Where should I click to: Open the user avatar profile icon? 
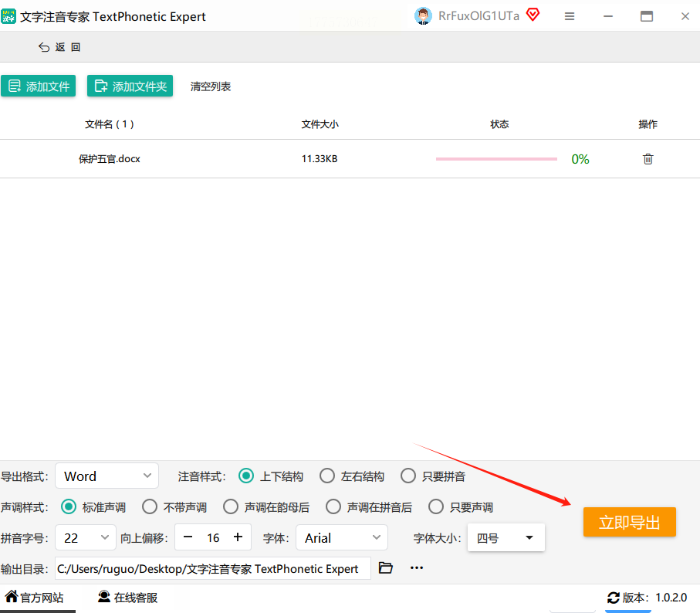423,16
